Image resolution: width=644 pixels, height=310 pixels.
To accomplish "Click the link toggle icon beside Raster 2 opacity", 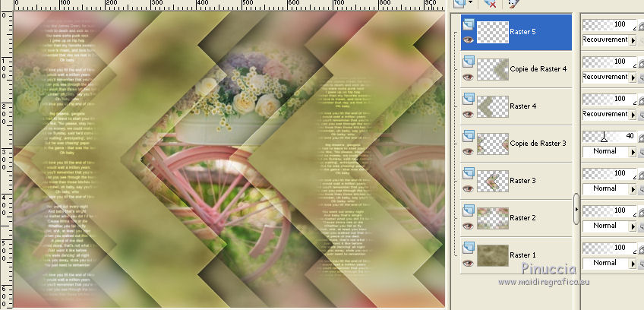I will click(641, 211).
